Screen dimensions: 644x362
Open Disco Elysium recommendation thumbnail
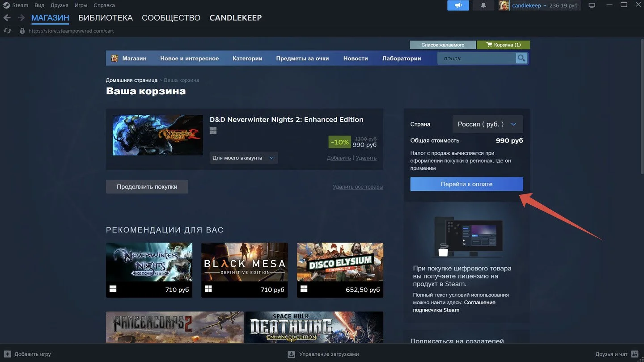point(340,270)
